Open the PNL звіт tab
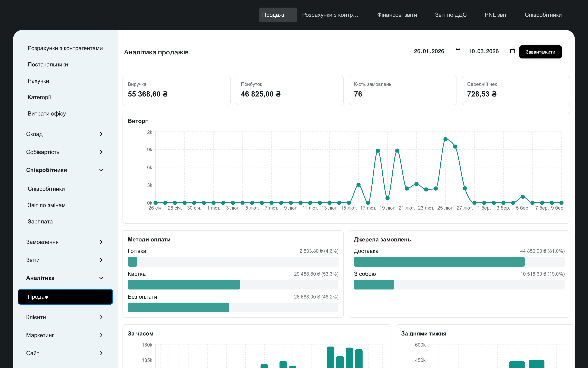 (496, 15)
